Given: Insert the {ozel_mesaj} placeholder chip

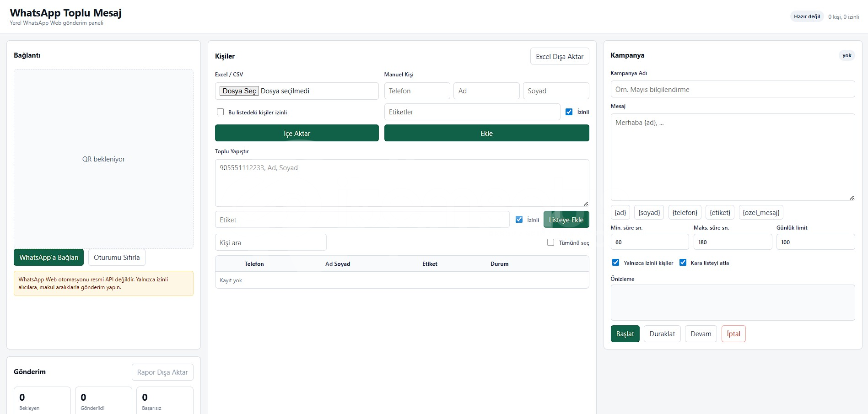Looking at the screenshot, I should tap(761, 212).
